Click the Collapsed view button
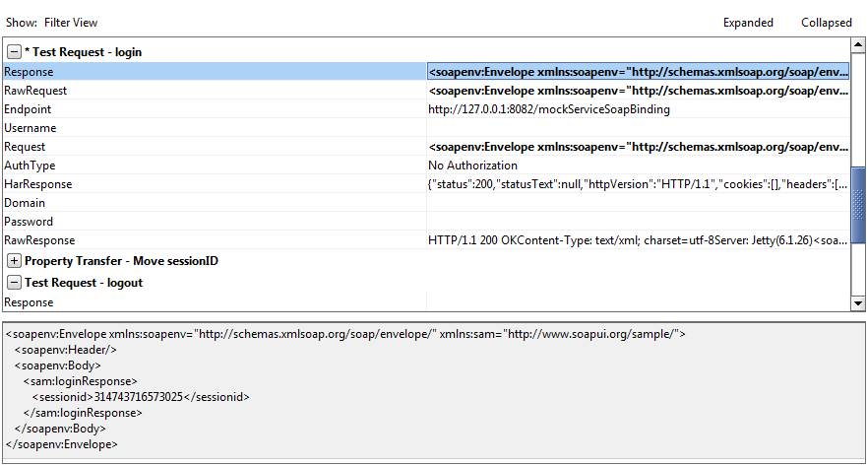This screenshot has width=868, height=465. pos(826,23)
